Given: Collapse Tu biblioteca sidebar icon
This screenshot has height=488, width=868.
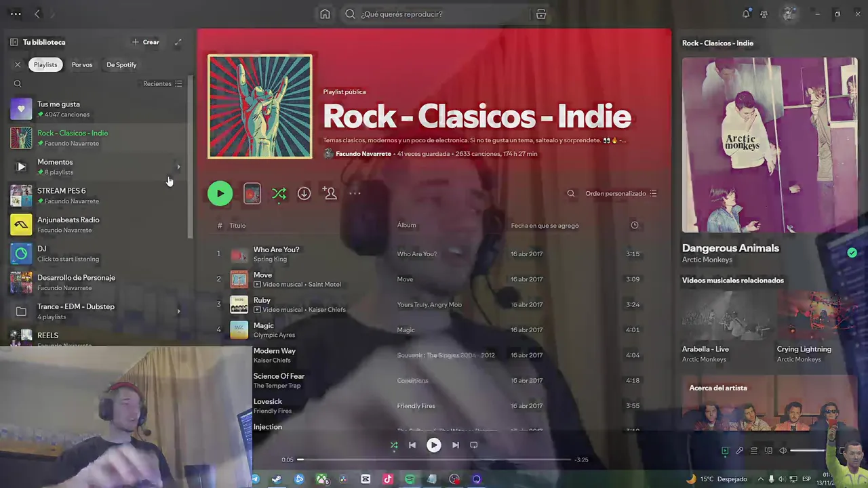Looking at the screenshot, I should point(14,42).
